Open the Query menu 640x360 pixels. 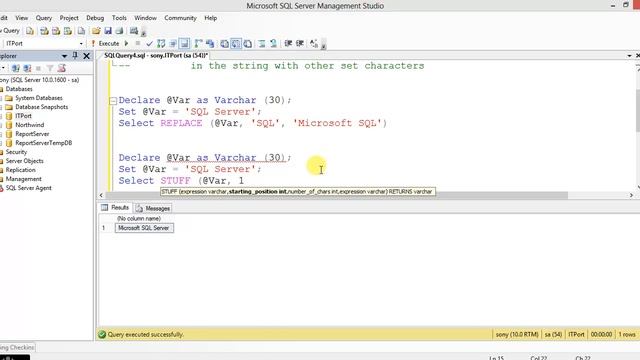[x=44, y=18]
